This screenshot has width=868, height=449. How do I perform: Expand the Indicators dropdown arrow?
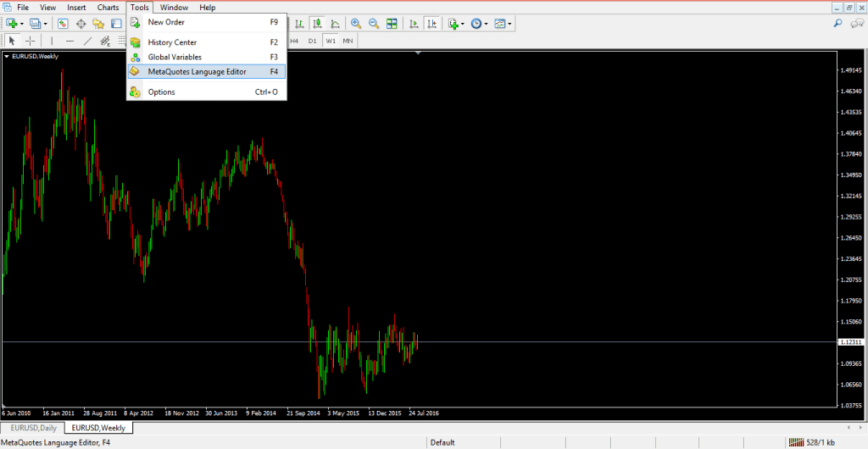(463, 24)
